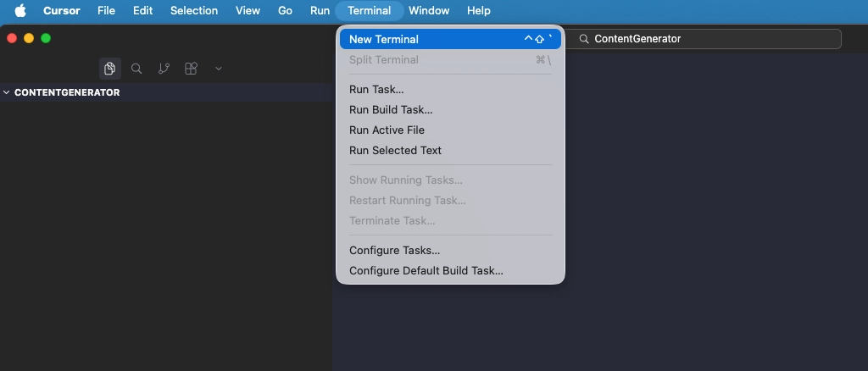Click Run Active File menu item
The height and width of the screenshot is (371, 868).
387,130
